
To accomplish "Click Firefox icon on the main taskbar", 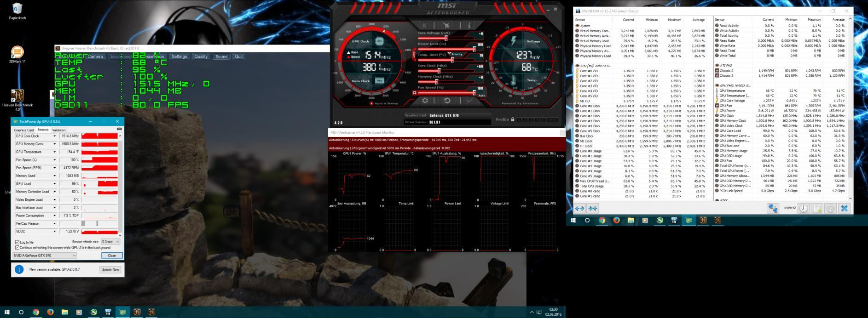I will (50, 312).
